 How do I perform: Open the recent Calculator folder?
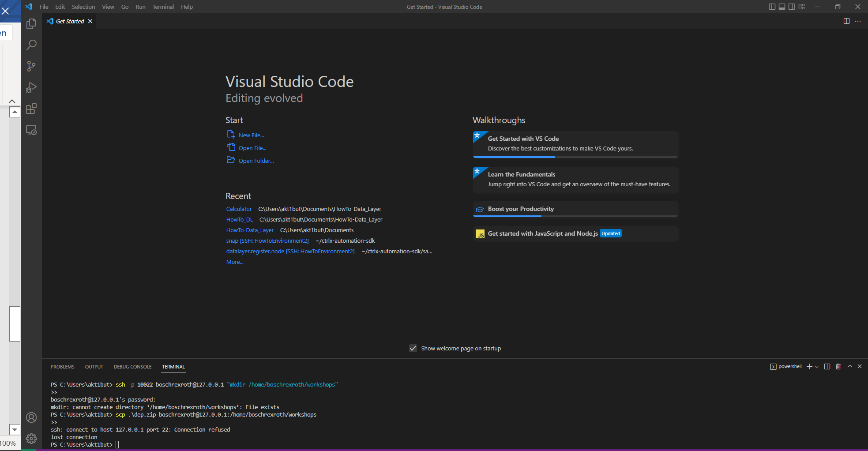click(x=239, y=209)
